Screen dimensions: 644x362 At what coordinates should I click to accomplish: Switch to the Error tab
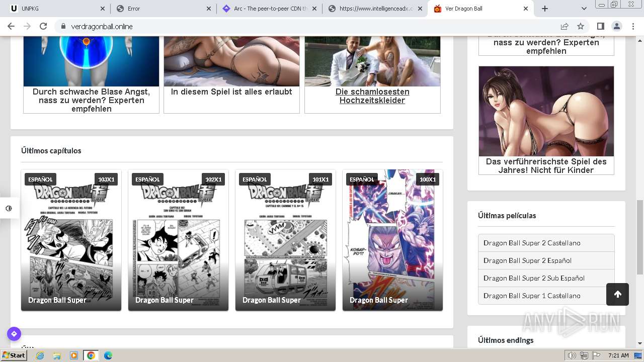[164, 9]
